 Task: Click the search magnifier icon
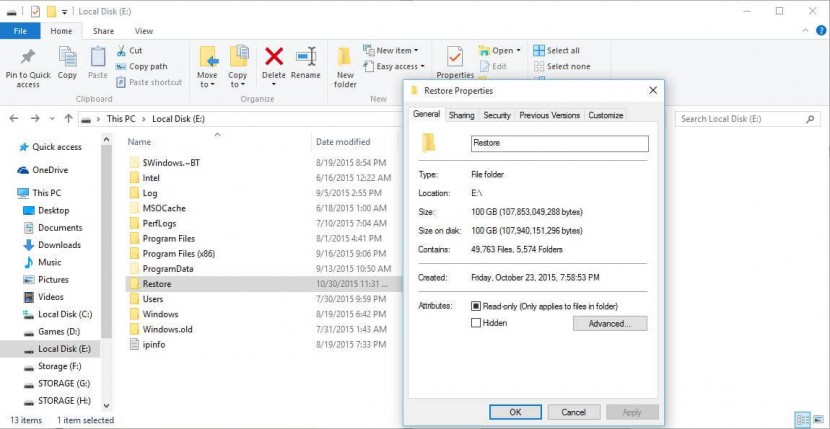pos(810,119)
